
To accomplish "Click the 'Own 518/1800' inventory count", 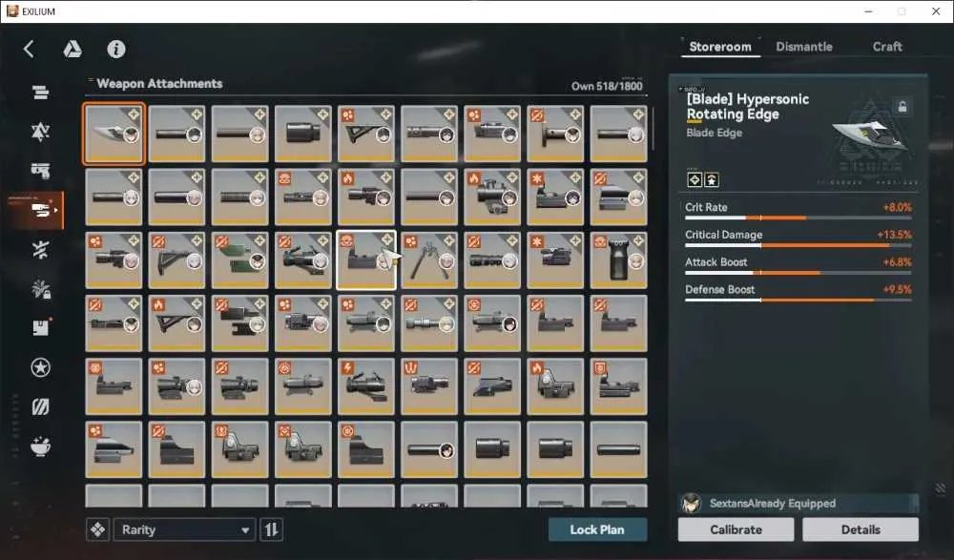I will [x=607, y=86].
